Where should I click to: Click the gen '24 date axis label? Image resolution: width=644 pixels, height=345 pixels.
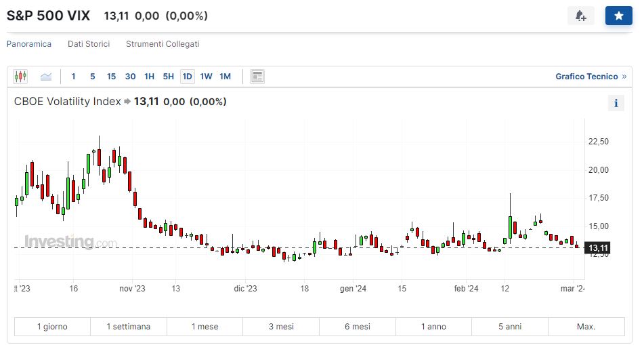(x=353, y=289)
